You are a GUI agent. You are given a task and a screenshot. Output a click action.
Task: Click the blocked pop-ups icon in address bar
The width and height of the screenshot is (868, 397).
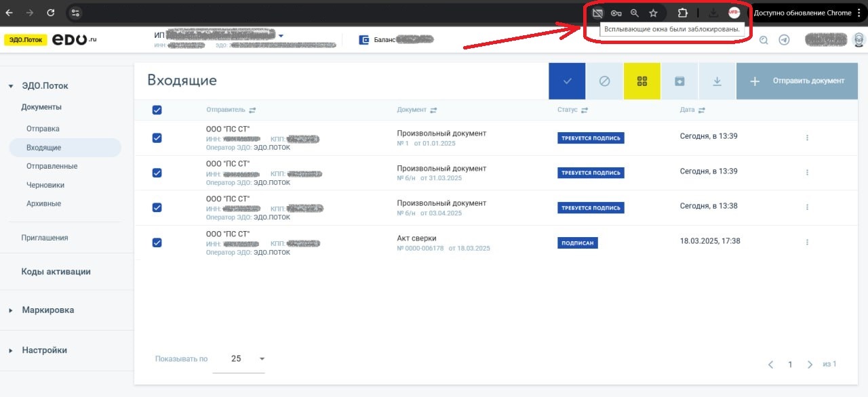coord(597,13)
